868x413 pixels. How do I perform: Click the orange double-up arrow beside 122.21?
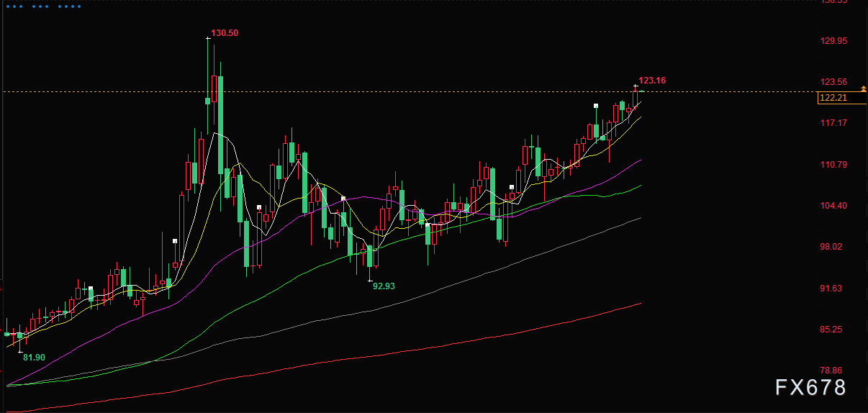point(863,88)
